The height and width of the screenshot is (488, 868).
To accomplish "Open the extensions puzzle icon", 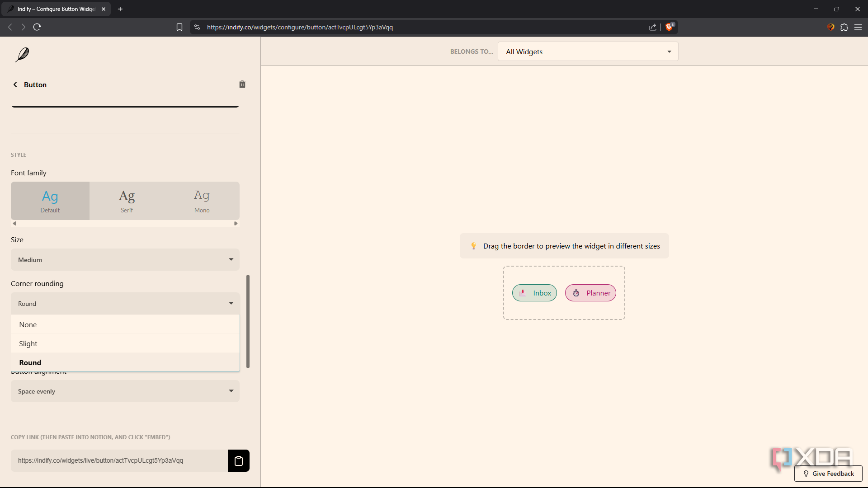I will click(x=844, y=27).
